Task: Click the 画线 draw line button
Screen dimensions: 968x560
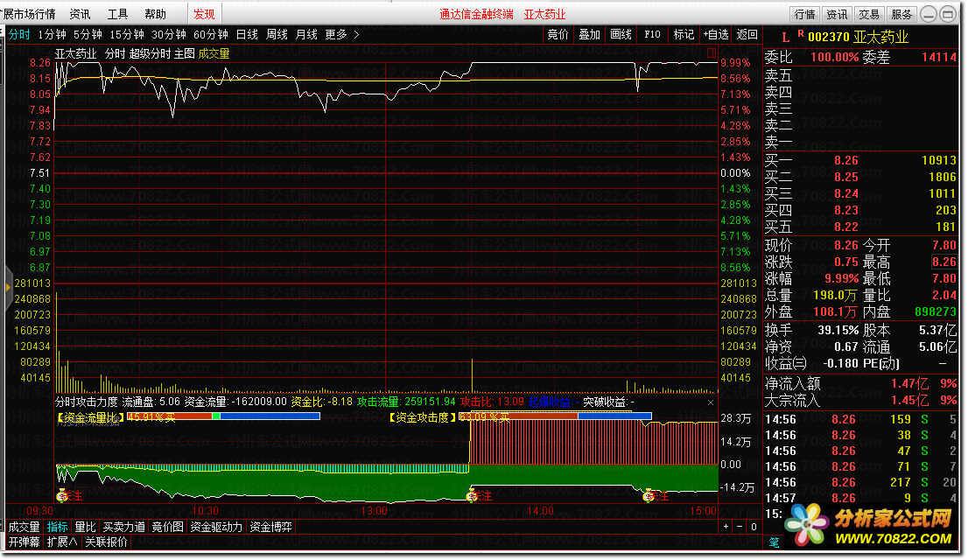Action: [621, 35]
